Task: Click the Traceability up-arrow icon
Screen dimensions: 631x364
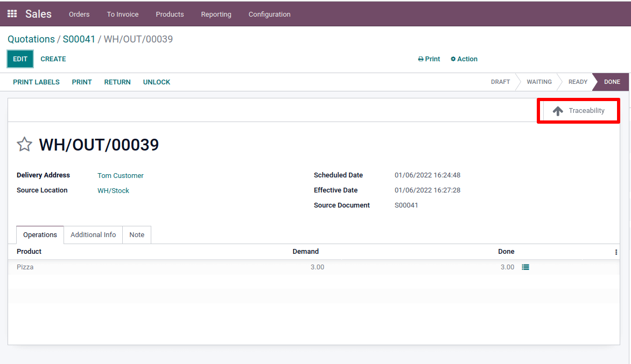Action: click(x=558, y=111)
